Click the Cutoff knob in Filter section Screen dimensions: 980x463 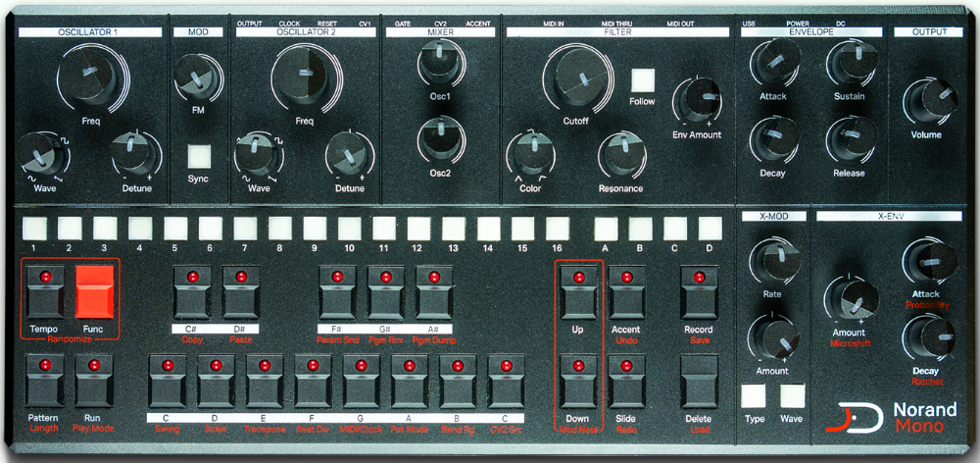[x=576, y=80]
